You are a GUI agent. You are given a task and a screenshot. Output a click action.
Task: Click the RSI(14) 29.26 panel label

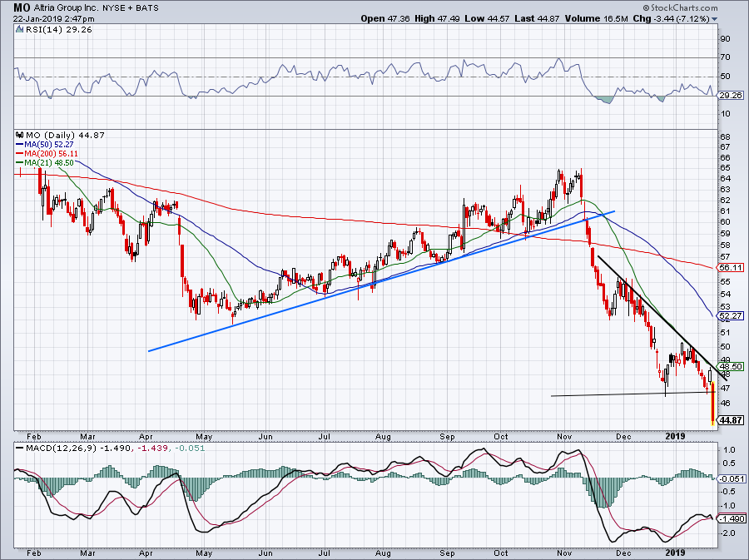coord(58,30)
